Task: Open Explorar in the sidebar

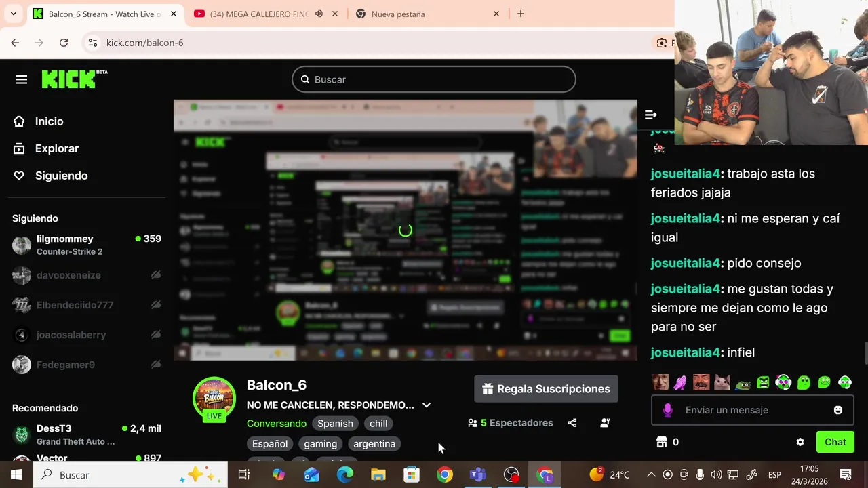Action: click(x=57, y=148)
